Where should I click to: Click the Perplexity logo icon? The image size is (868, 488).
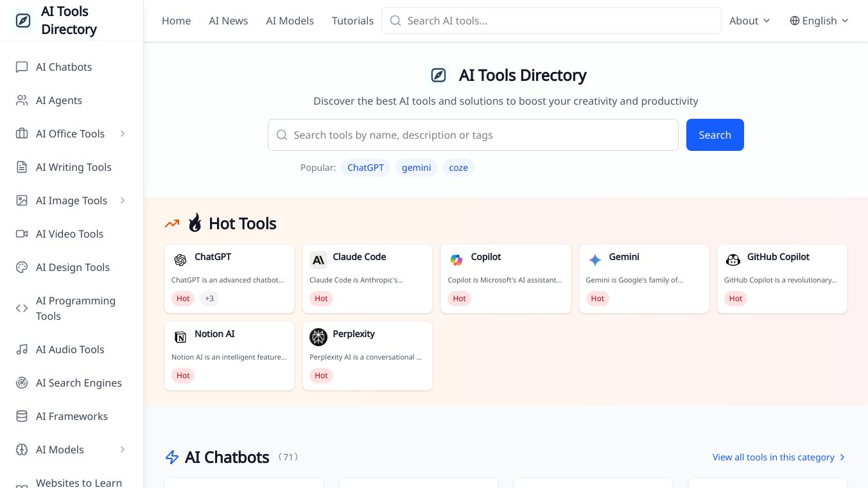pyautogui.click(x=318, y=337)
